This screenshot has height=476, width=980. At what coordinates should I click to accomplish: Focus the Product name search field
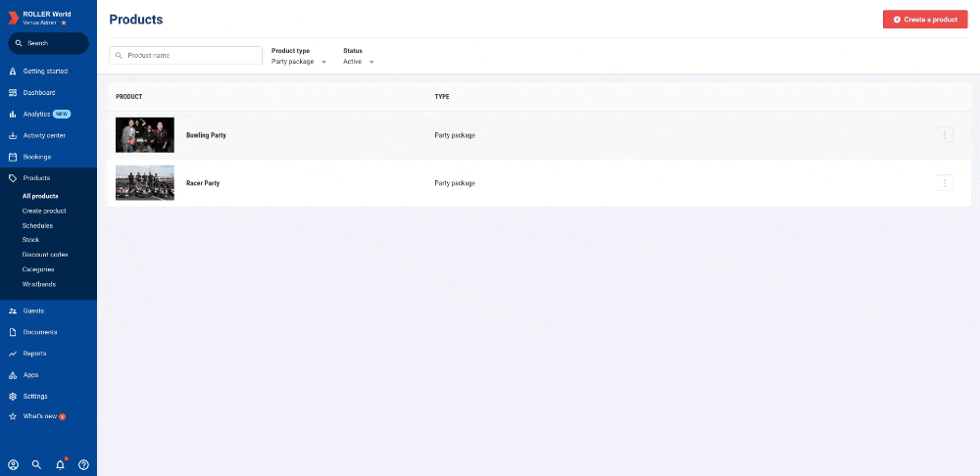185,55
